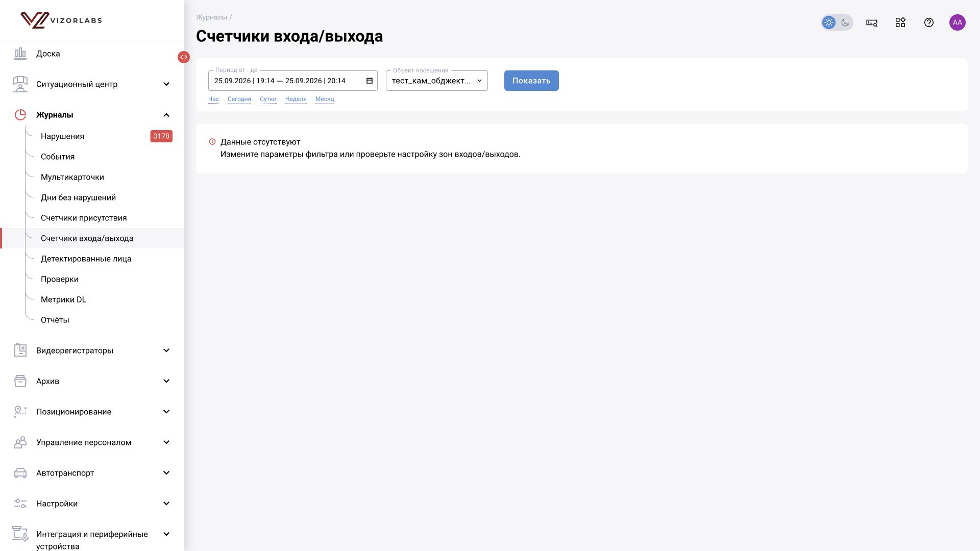Set period to Неделя quick link
This screenshot has width=980, height=551.
(296, 99)
